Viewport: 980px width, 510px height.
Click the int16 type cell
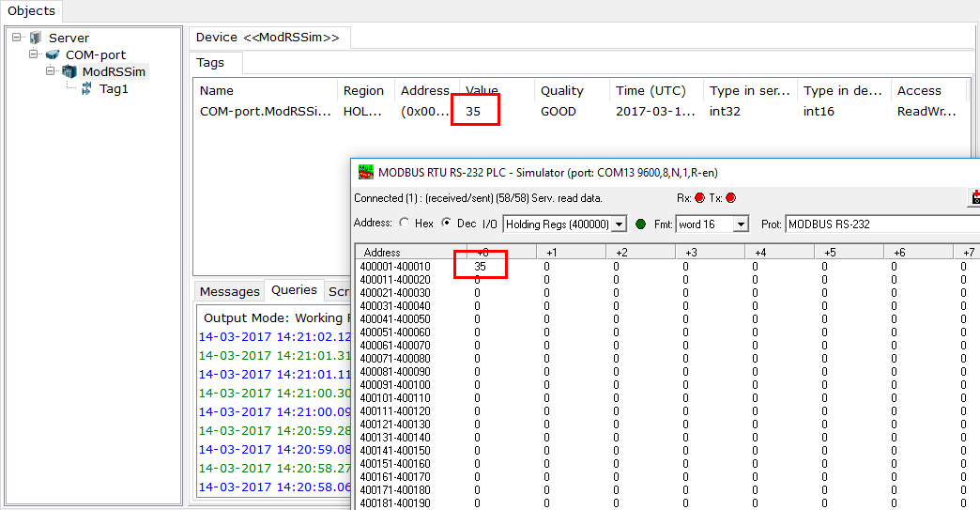(819, 111)
